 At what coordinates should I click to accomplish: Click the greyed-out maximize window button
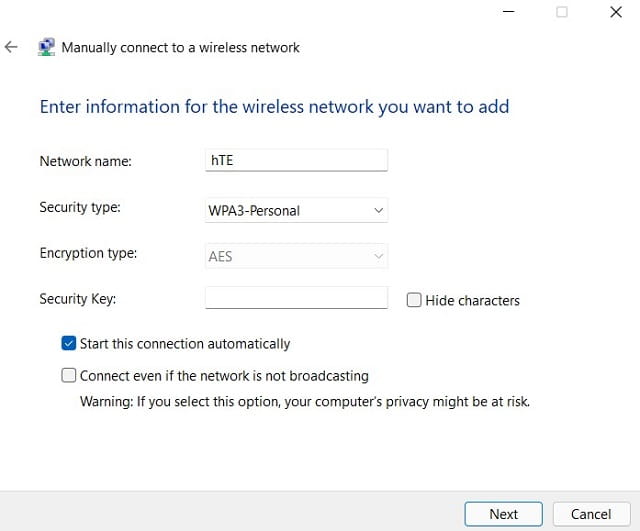tap(562, 12)
